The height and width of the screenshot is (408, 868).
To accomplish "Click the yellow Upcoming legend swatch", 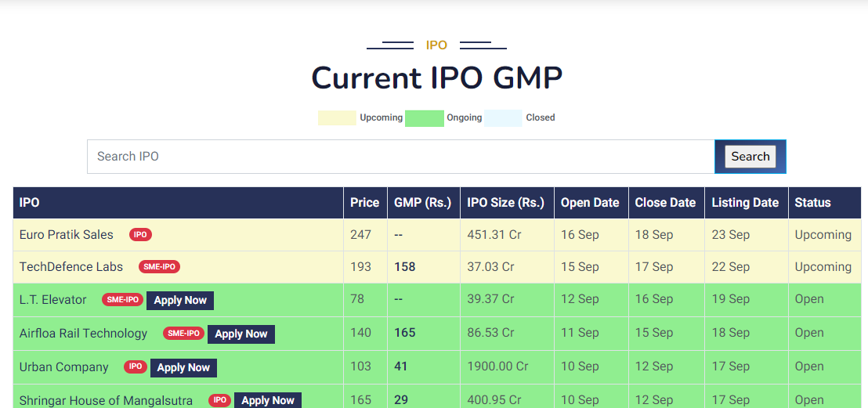I will pyautogui.click(x=337, y=118).
